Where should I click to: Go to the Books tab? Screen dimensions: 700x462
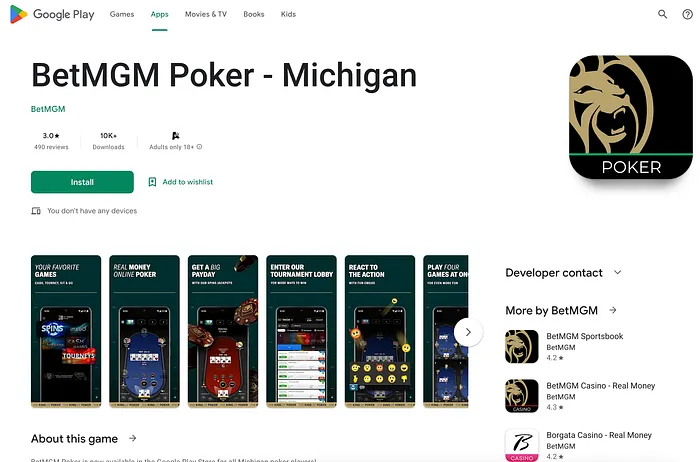[254, 14]
